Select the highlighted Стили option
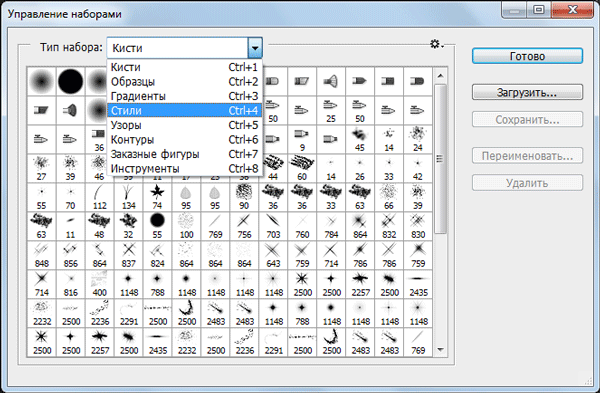 click(184, 111)
